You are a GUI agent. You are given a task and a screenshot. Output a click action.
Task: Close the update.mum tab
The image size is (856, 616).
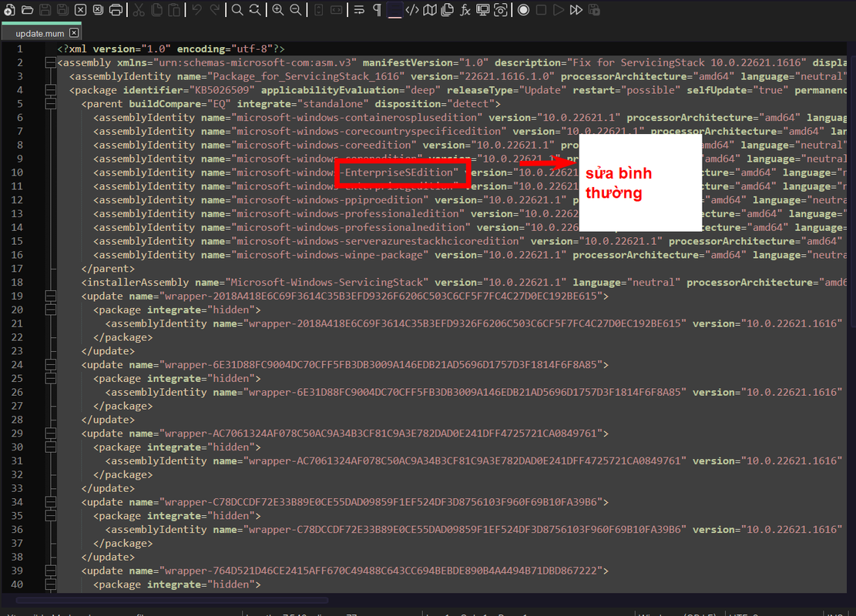(x=74, y=33)
